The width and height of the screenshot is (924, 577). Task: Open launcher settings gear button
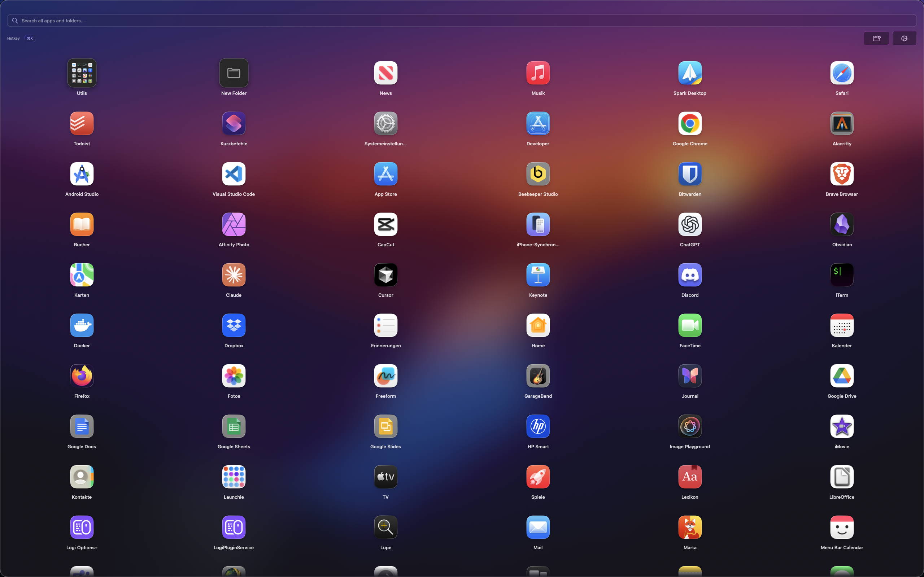(x=904, y=38)
